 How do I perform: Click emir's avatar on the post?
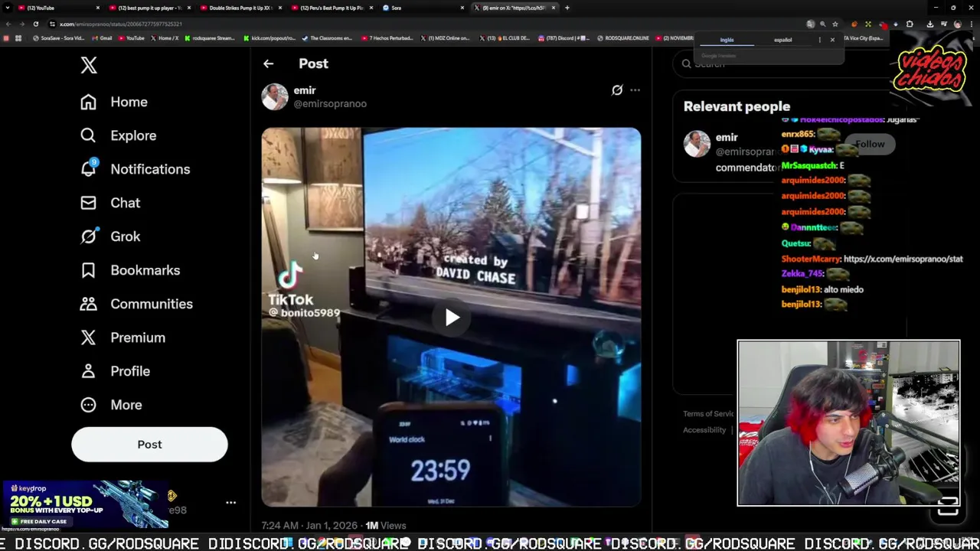click(x=275, y=97)
